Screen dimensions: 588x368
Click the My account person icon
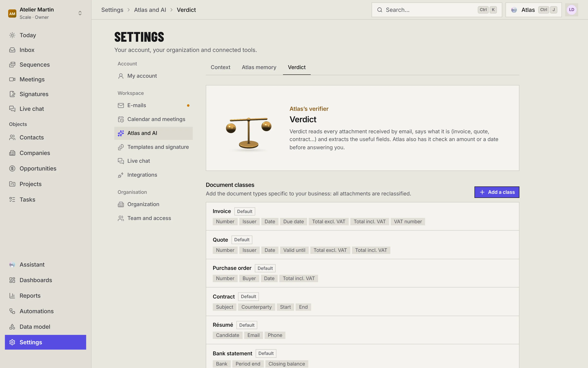click(x=121, y=76)
